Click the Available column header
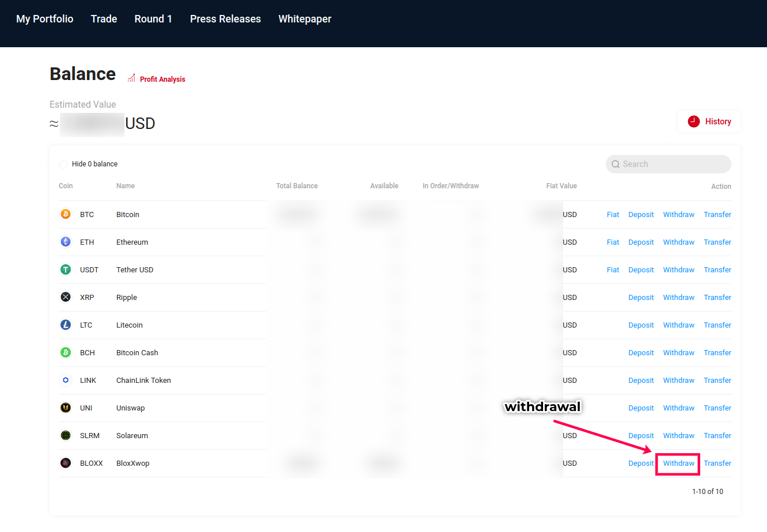Image resolution: width=767 pixels, height=532 pixels. point(384,186)
